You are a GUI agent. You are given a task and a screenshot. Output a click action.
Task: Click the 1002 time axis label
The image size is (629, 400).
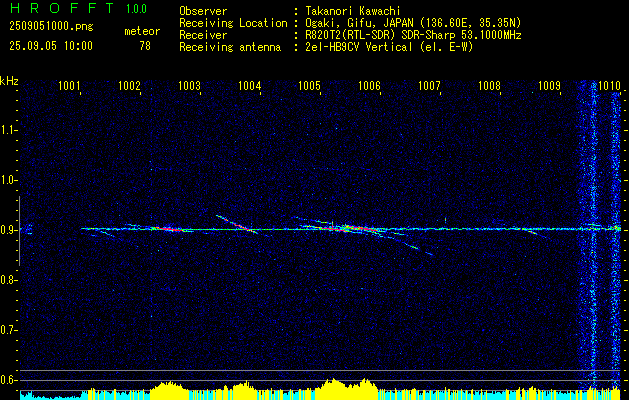point(129,85)
